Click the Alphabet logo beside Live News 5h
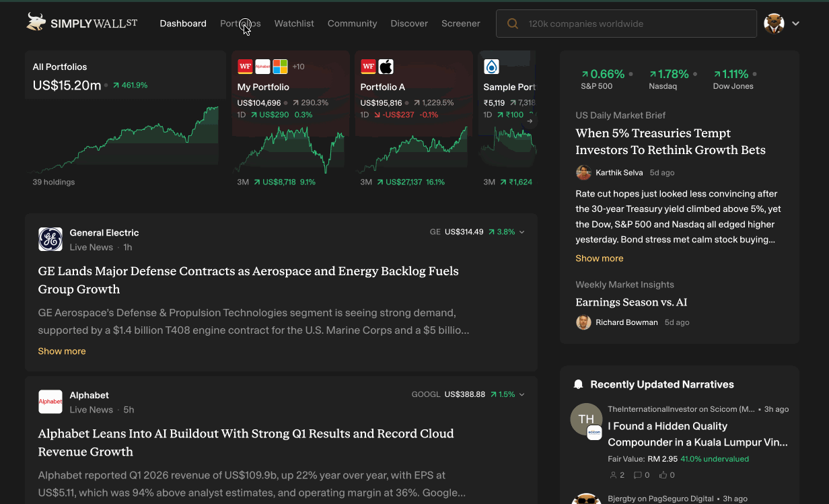This screenshot has height=504, width=829. [x=50, y=402]
